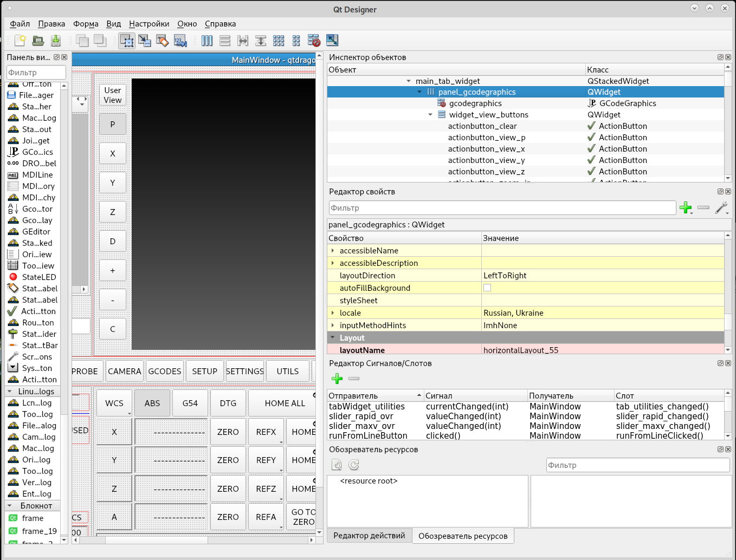Open the Настройки menu
The height and width of the screenshot is (560, 736).
coord(149,24)
